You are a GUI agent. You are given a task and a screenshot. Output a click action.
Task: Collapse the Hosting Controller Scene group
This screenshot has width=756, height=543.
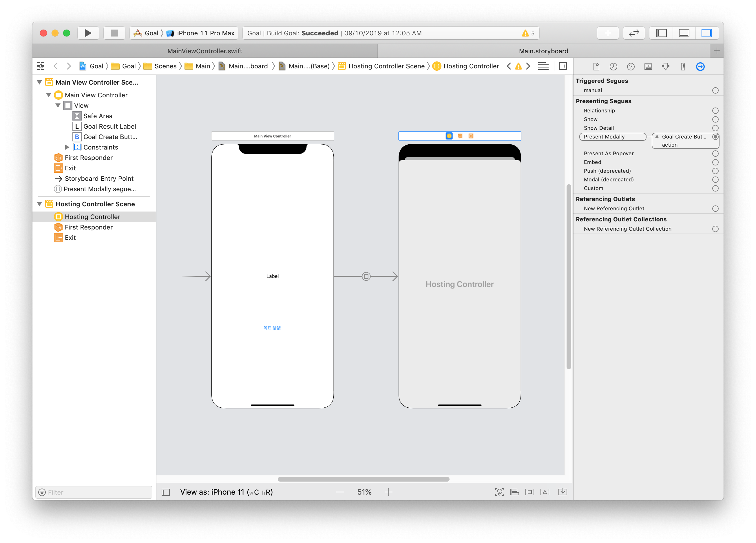point(39,204)
